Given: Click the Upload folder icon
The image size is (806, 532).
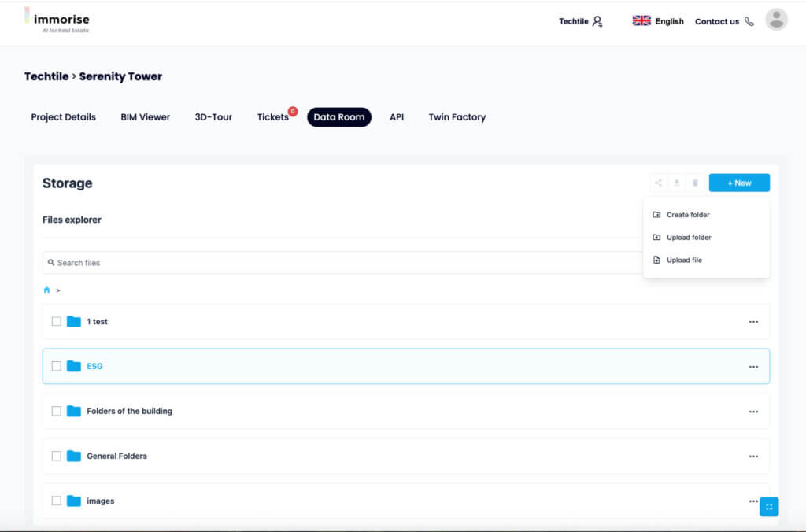Looking at the screenshot, I should 656,238.
